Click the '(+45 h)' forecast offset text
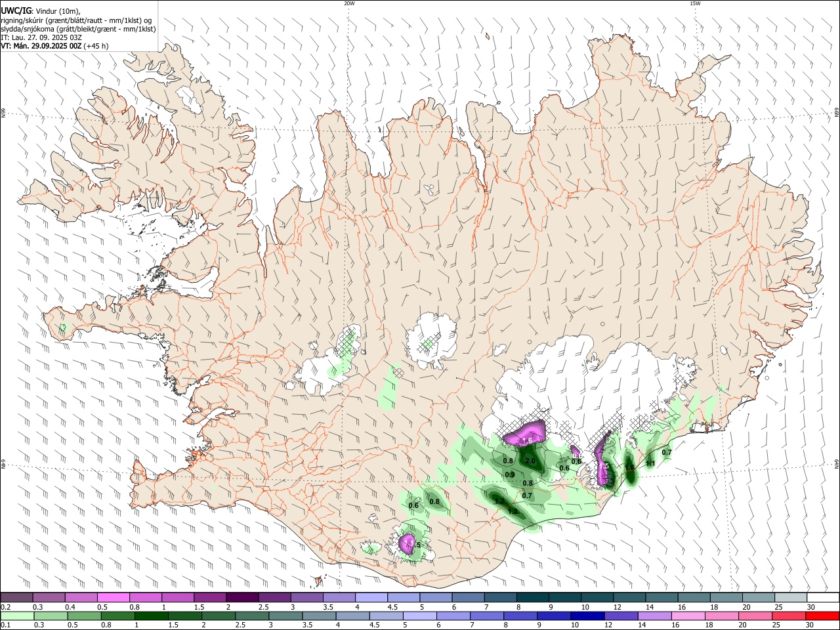 96,46
